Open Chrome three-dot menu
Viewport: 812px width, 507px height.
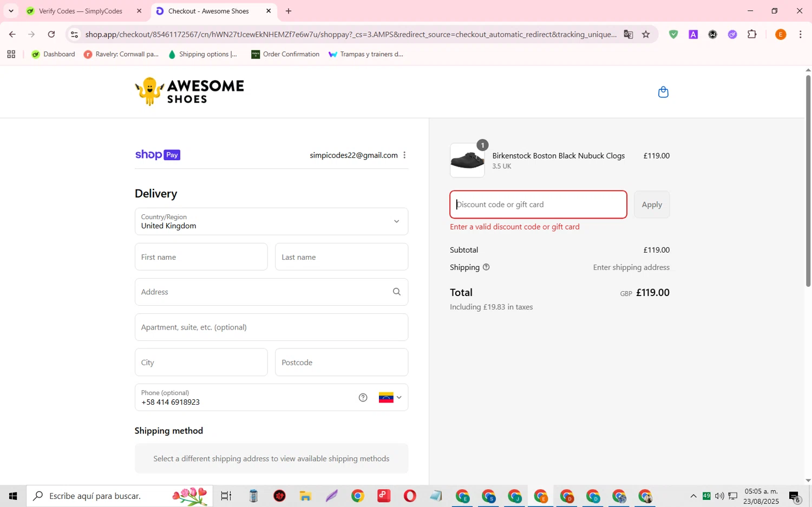pyautogui.click(x=800, y=34)
